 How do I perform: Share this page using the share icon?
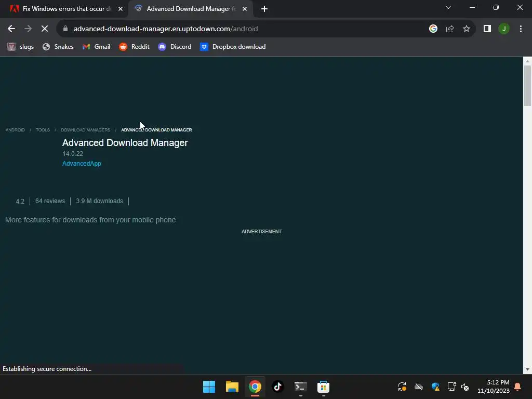(450, 29)
